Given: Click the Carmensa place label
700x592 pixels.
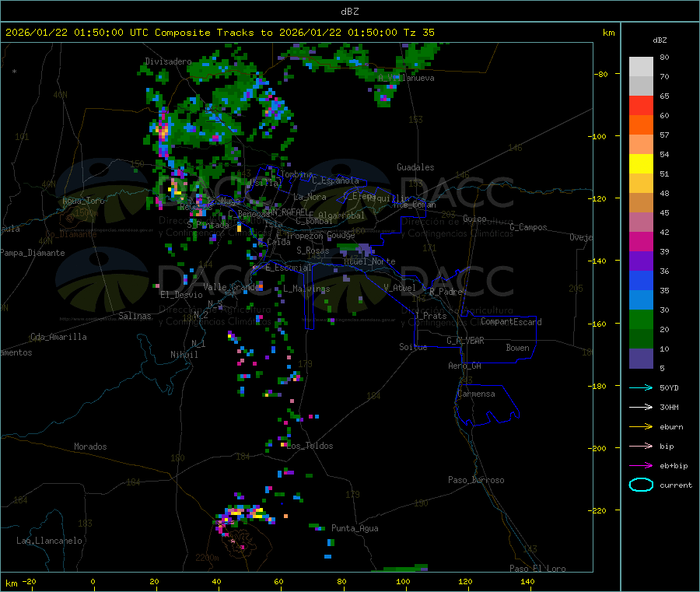Looking at the screenshot, I should pos(476,394).
